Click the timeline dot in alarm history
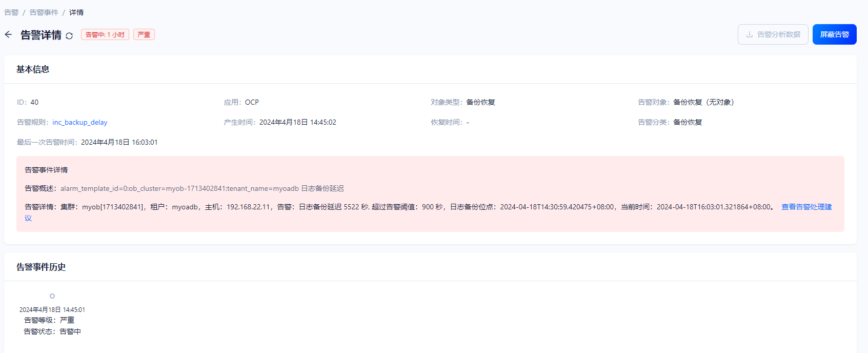 point(52,296)
